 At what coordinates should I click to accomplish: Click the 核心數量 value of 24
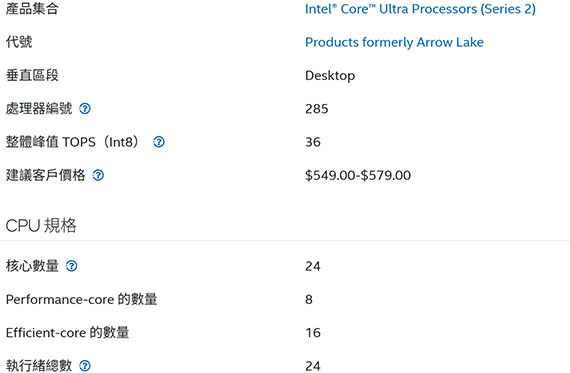313,266
